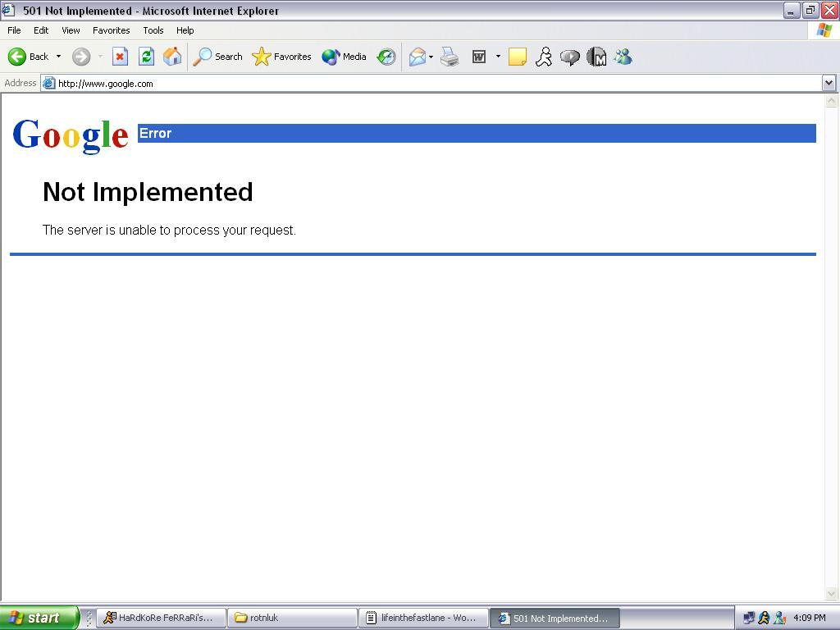Open the File menu
Viewport: 840px width, 630px height.
pos(14,30)
